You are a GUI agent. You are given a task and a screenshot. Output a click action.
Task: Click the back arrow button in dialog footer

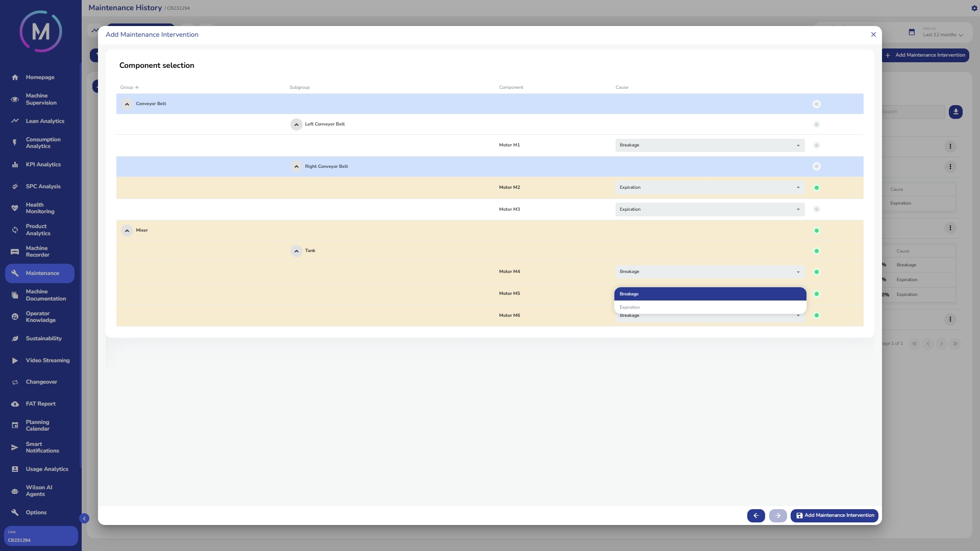756,516
